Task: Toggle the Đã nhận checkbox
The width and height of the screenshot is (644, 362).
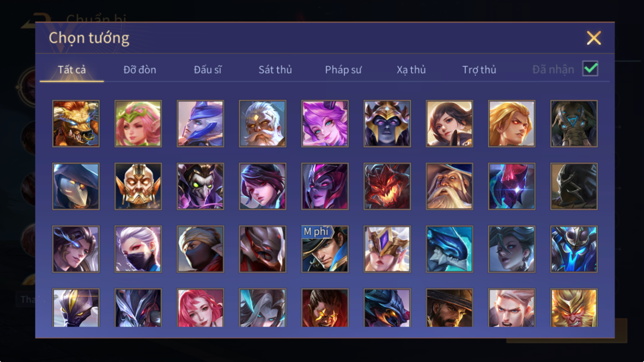Action: tap(590, 68)
